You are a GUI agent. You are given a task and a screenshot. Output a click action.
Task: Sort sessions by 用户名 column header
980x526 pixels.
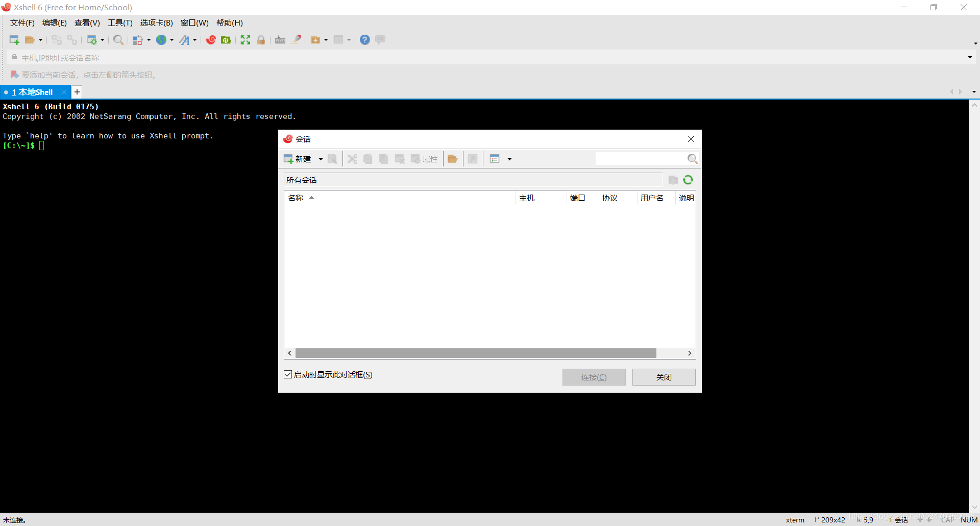[656, 198]
